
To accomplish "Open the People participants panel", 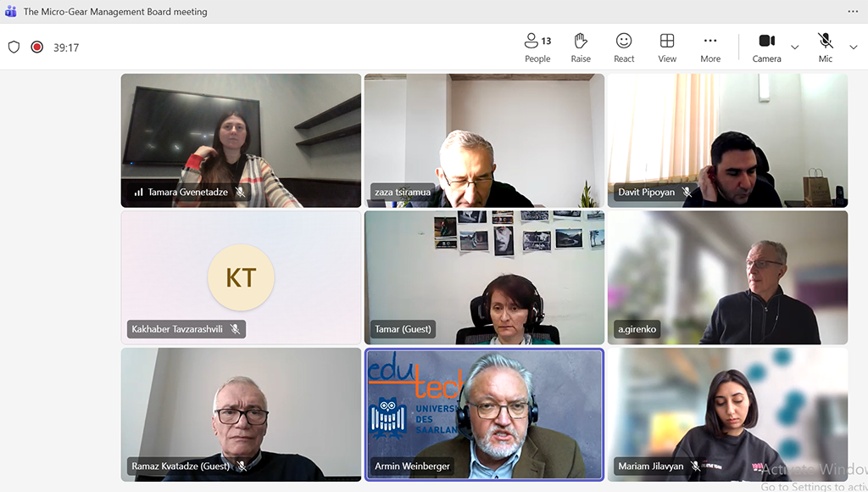I will [537, 48].
